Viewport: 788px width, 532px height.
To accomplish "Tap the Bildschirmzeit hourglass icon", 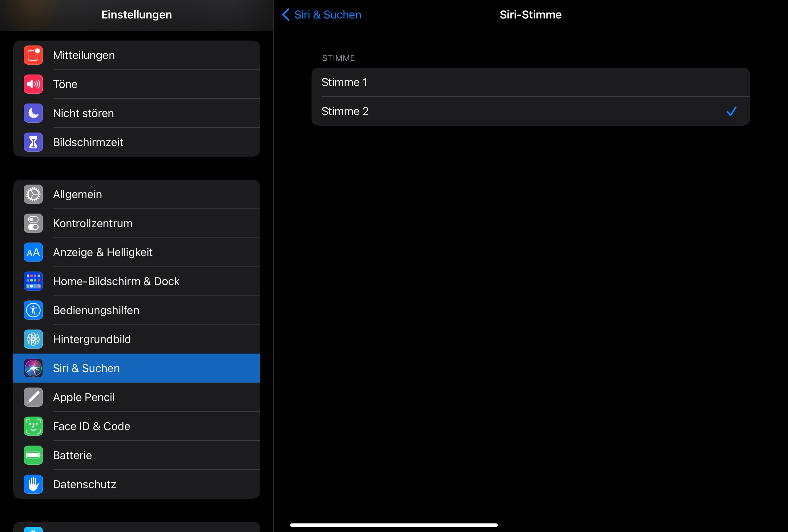I will point(33,142).
